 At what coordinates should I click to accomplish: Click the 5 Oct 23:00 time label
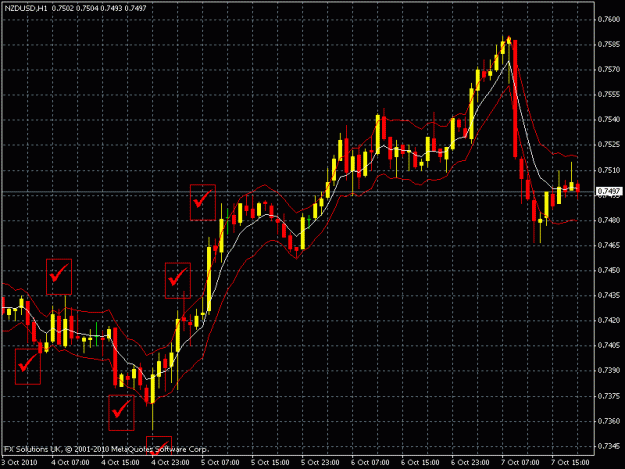point(320,463)
